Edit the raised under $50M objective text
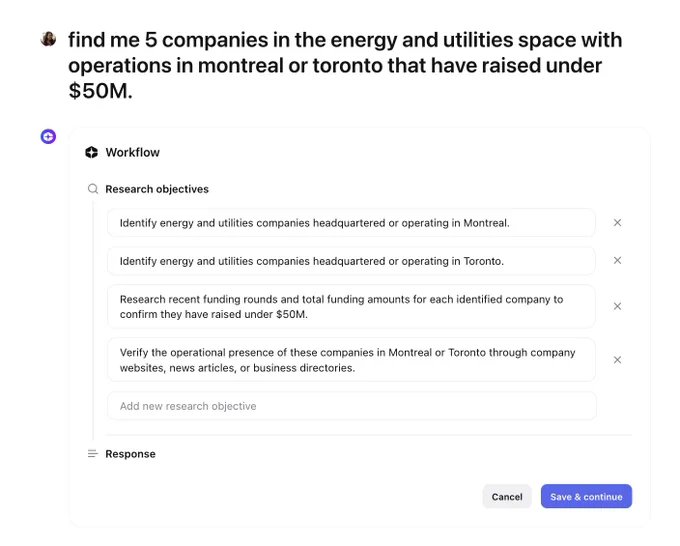Viewport: 680px width, 546px height. [x=351, y=306]
